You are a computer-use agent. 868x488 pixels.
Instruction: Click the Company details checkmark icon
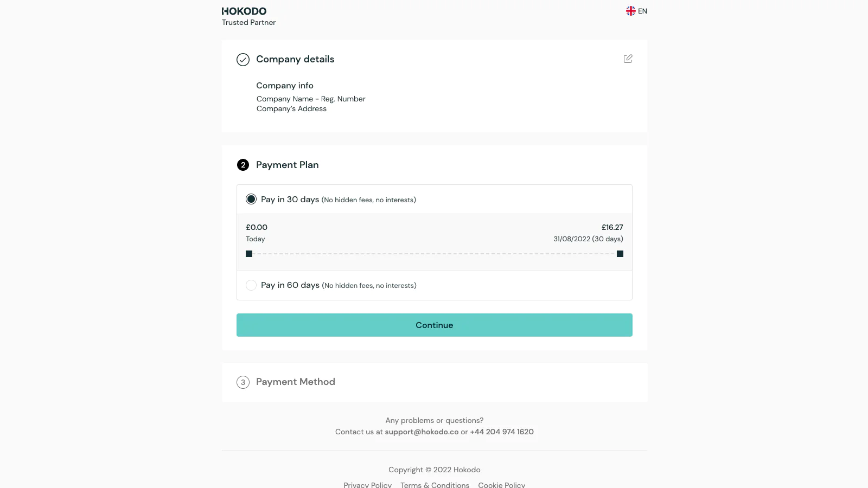243,60
